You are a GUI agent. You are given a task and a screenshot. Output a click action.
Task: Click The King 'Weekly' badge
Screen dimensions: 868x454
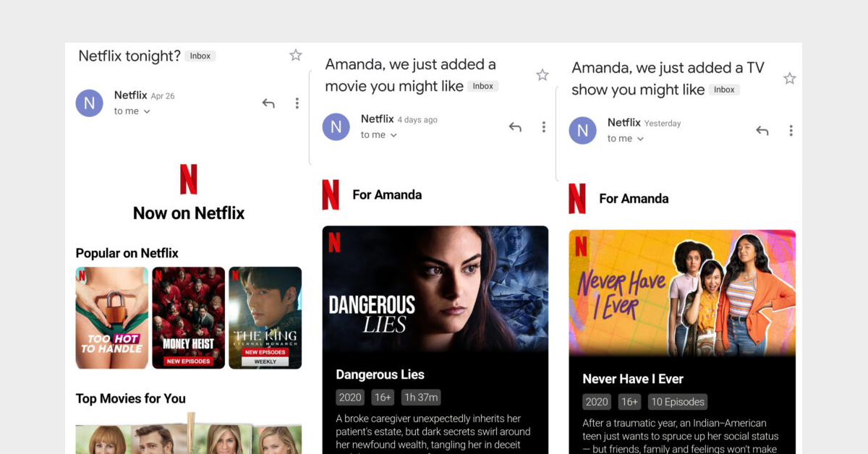(265, 361)
